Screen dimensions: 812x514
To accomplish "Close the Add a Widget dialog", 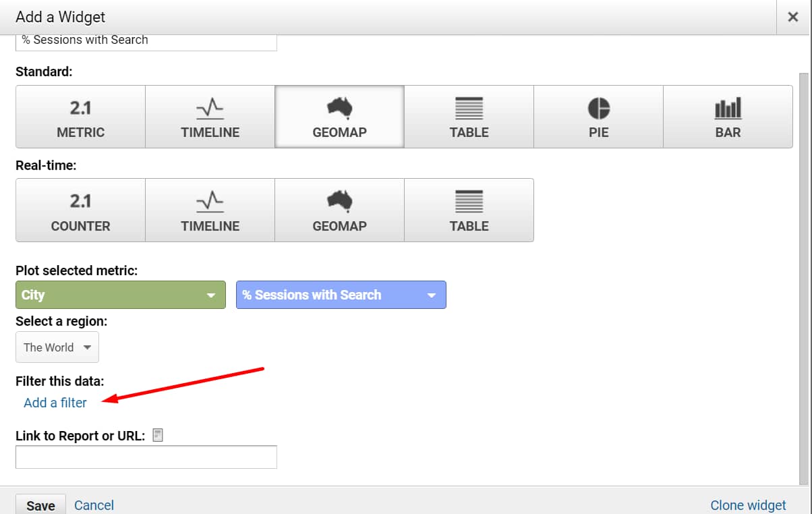I will pos(793,18).
